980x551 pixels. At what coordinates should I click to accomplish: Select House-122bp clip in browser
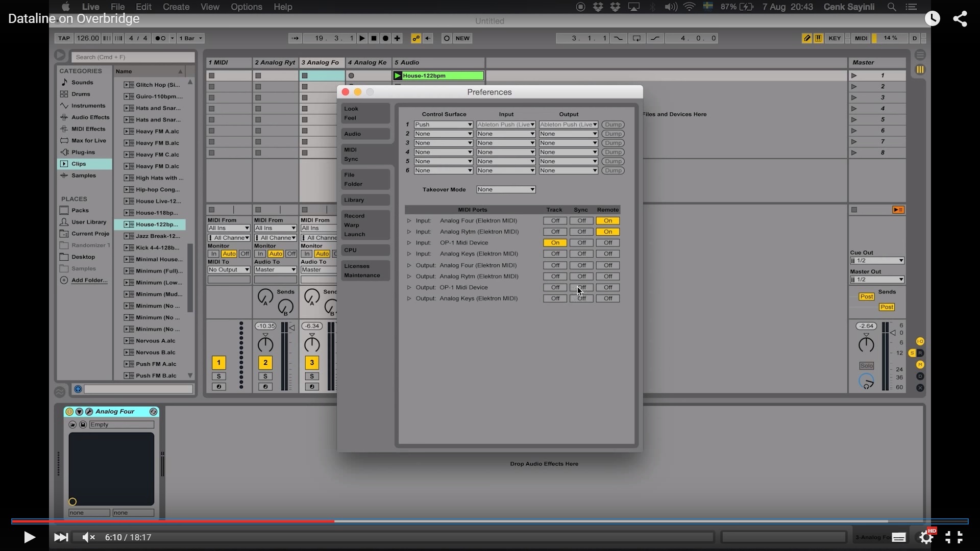(156, 224)
